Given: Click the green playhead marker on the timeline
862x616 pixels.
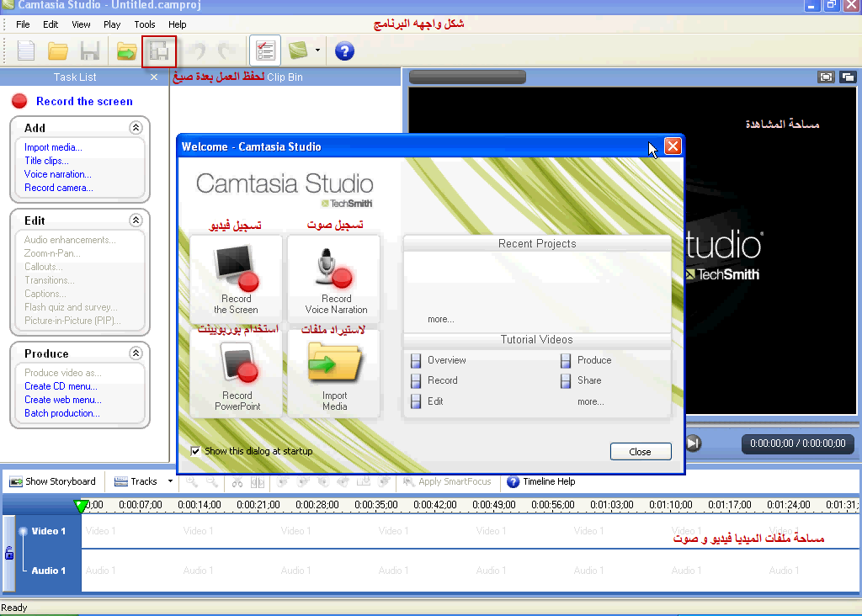Looking at the screenshot, I should click(81, 506).
